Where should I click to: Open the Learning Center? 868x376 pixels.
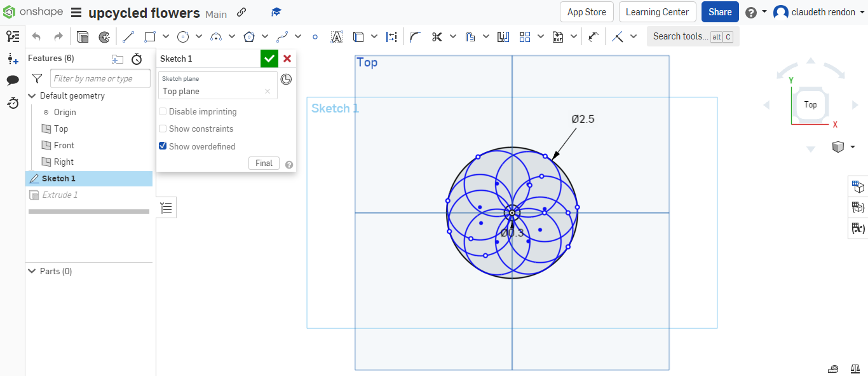(x=657, y=12)
